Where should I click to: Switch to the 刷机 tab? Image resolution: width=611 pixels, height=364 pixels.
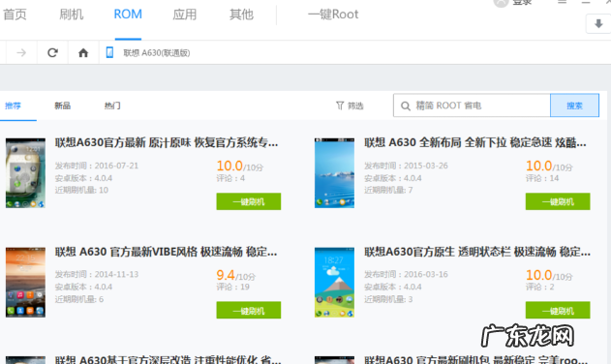(x=72, y=15)
